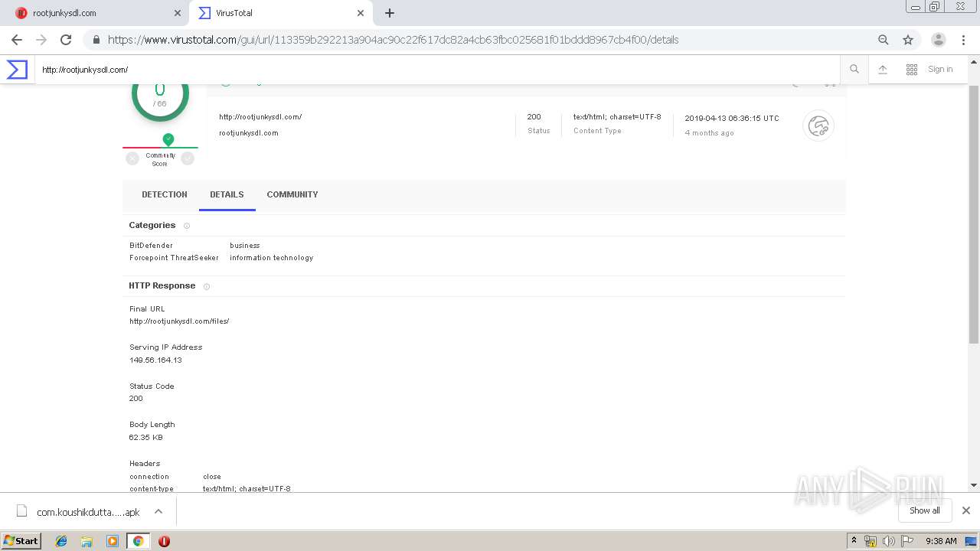
Task: Show hidden system tray icons
Action: (854, 541)
